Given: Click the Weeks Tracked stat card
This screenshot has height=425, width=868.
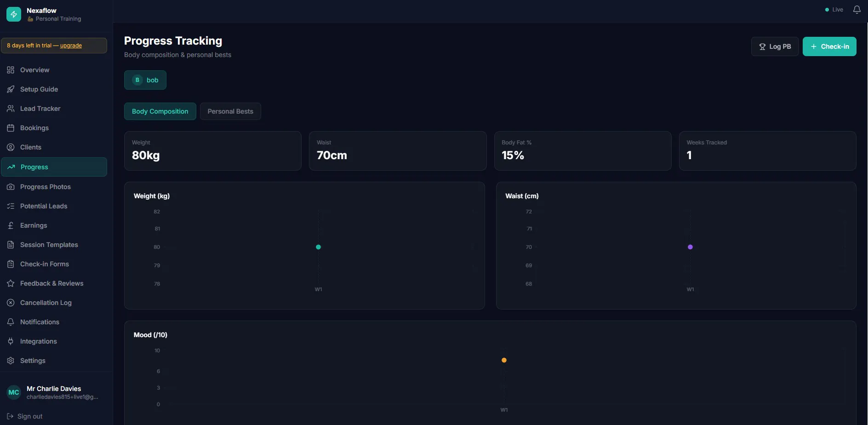Looking at the screenshot, I should 768,151.
